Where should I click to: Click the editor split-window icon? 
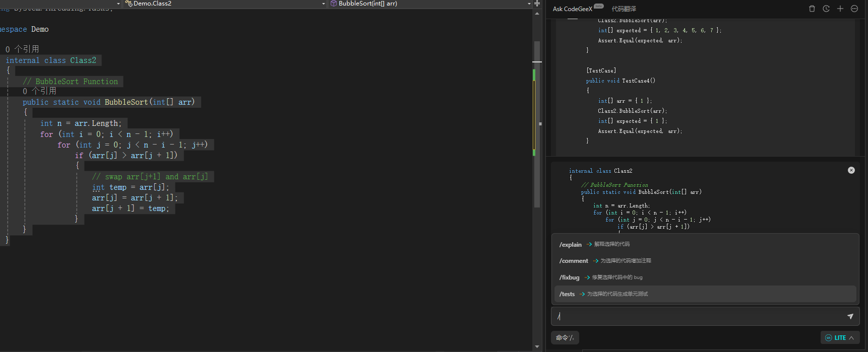click(537, 4)
